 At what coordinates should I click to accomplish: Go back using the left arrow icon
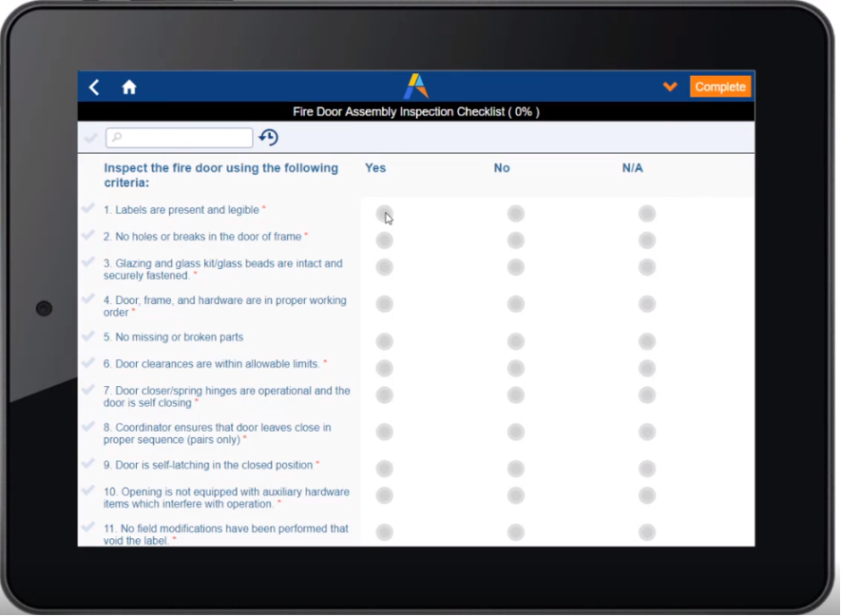tap(94, 87)
